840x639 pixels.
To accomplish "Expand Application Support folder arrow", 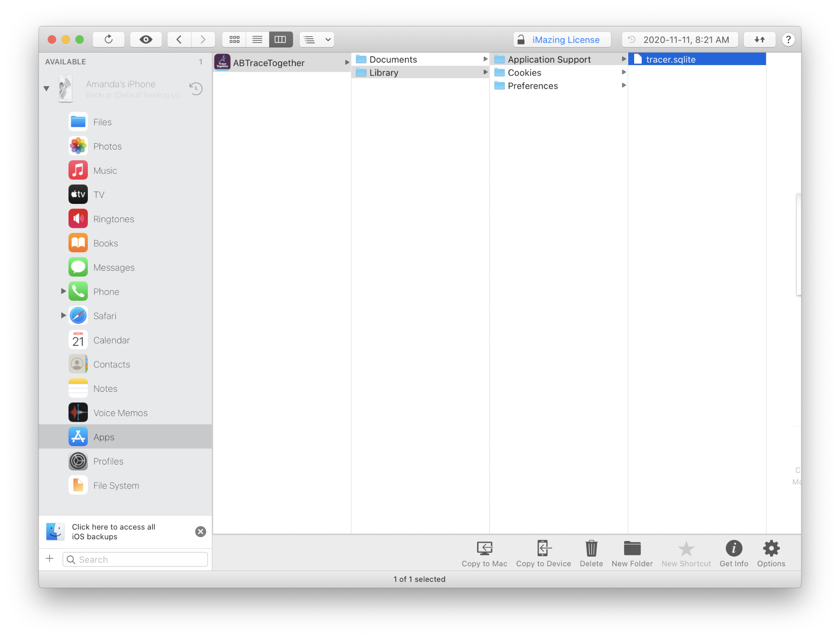I will (x=624, y=59).
